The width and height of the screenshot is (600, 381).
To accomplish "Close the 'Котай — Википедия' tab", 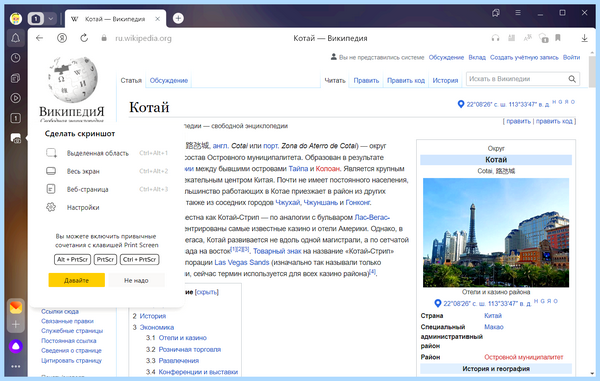I will (x=157, y=19).
